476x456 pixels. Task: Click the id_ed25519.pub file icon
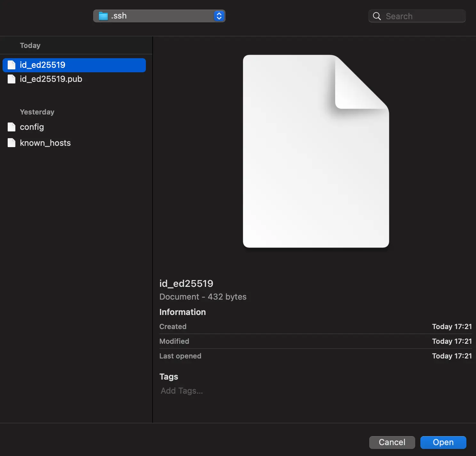coord(12,79)
